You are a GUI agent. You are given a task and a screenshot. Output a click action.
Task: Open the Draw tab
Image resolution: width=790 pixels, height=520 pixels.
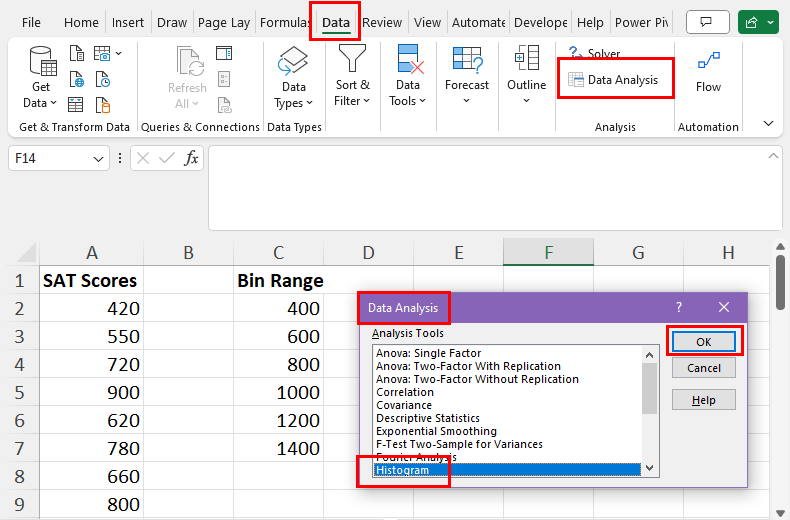(x=172, y=23)
